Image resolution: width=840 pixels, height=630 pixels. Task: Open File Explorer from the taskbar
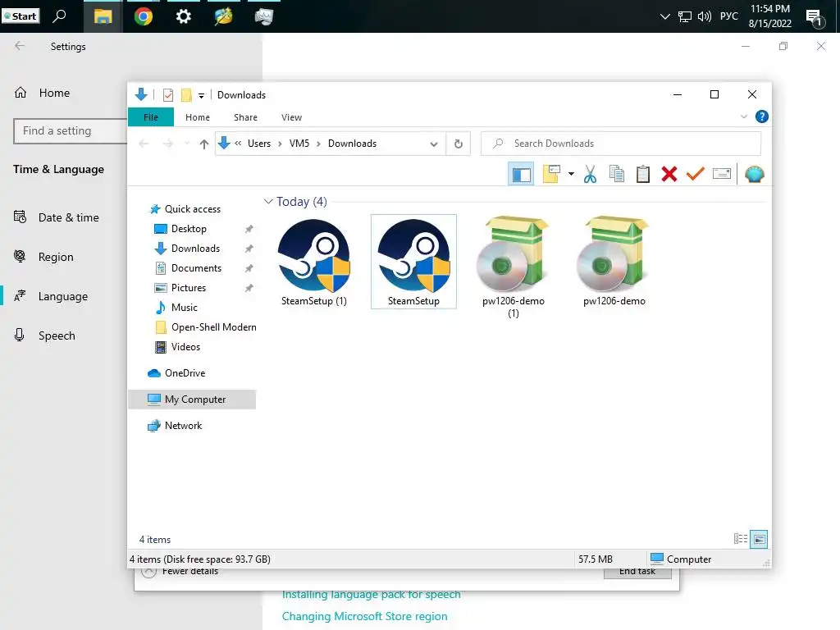(x=103, y=16)
